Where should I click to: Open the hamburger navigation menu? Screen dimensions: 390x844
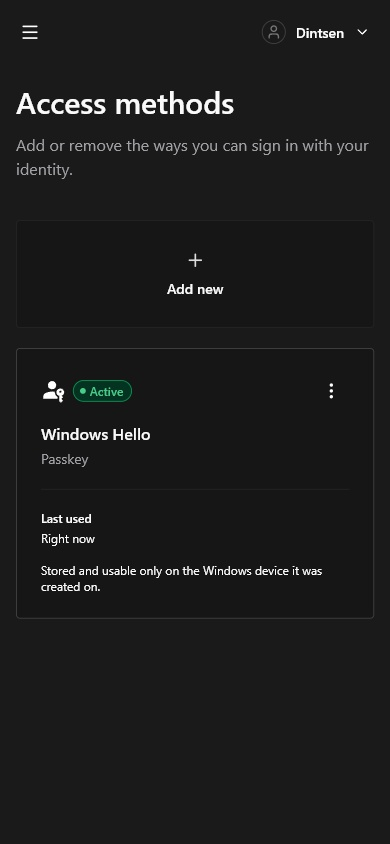click(x=30, y=32)
